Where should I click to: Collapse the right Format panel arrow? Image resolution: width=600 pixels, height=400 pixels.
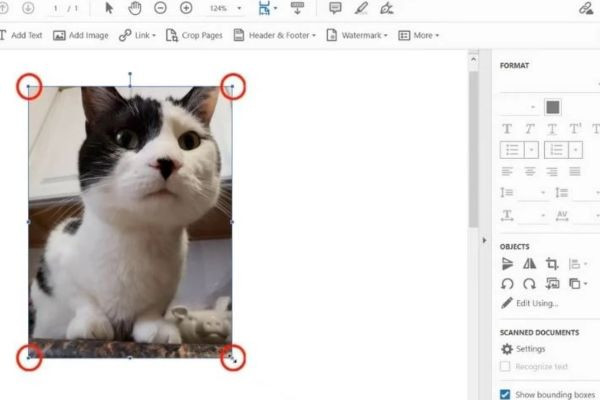click(x=484, y=240)
